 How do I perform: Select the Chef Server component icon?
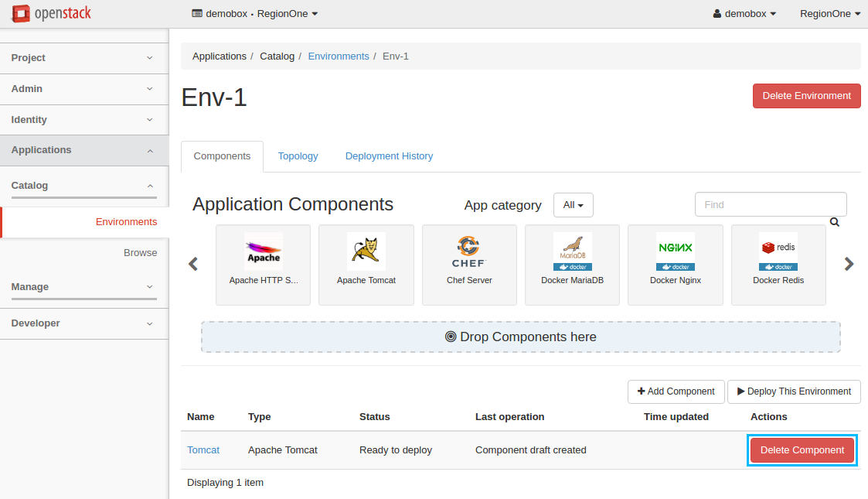pyautogui.click(x=469, y=252)
